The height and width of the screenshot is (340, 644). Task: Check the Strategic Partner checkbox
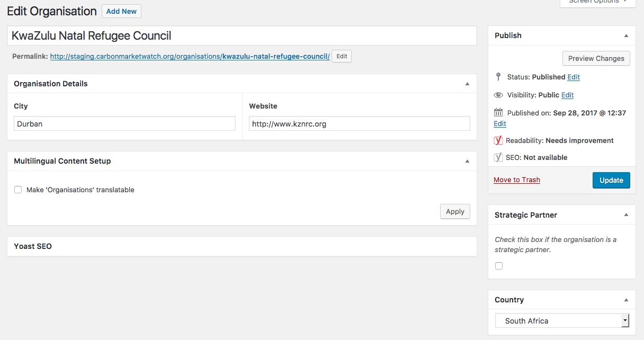point(499,266)
